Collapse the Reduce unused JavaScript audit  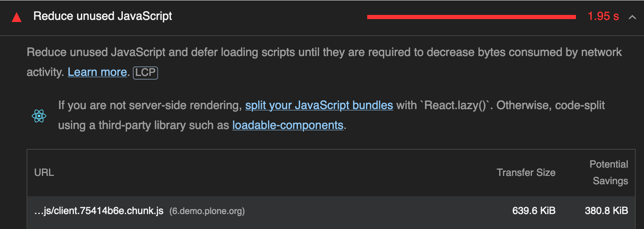point(632,17)
